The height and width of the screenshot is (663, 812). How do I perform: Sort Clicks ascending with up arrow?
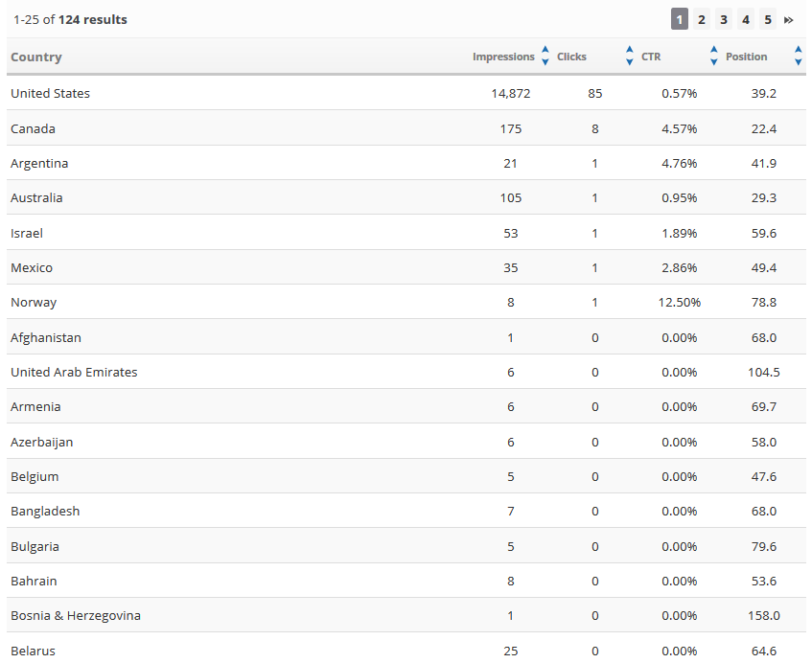[x=630, y=50]
